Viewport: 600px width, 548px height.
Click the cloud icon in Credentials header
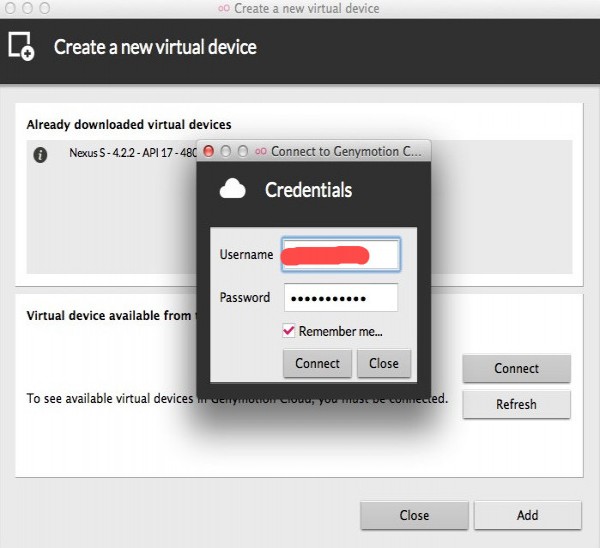coord(233,189)
